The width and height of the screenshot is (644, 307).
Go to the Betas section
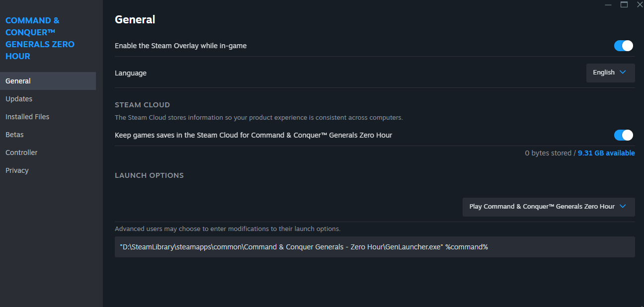(14, 135)
